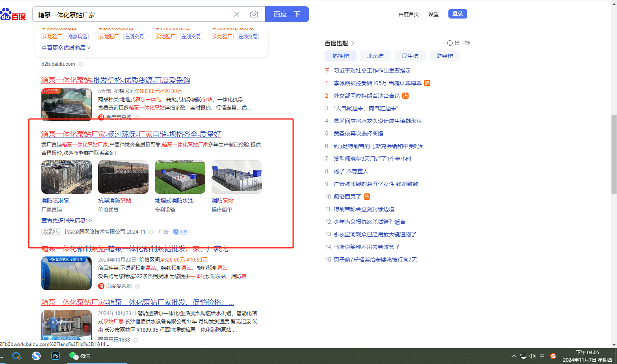
Task: Switch to 财经榜 tab
Action: 445,56
